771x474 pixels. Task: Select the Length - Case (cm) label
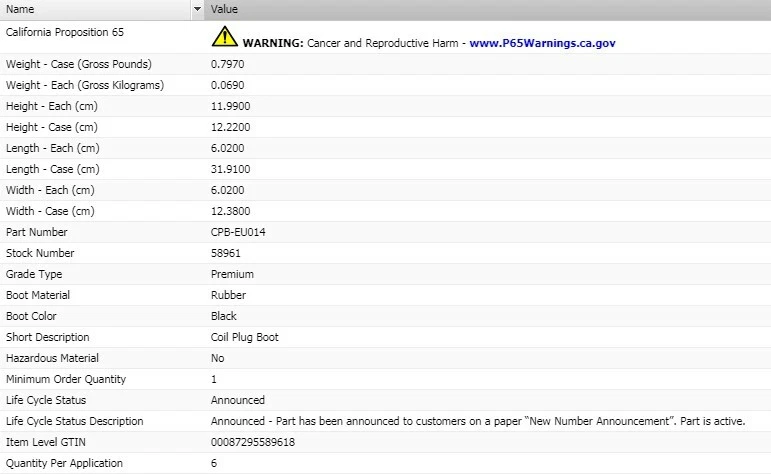coord(53,170)
